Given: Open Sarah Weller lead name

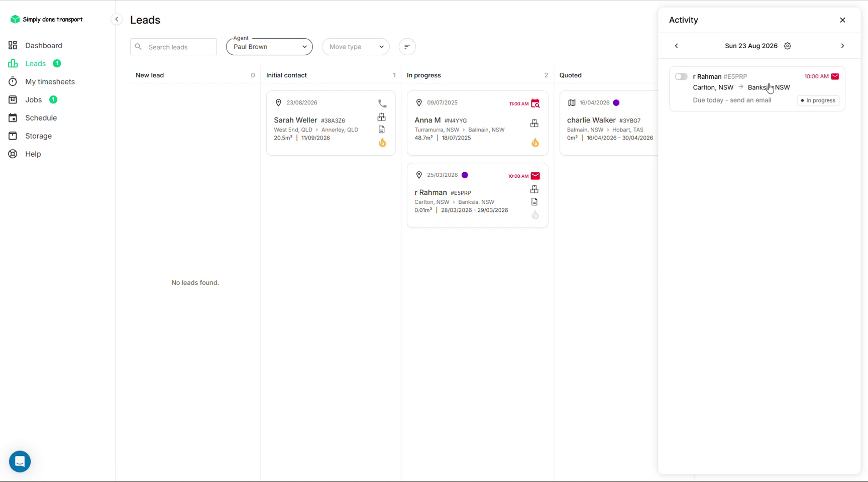Looking at the screenshot, I should pyautogui.click(x=295, y=120).
